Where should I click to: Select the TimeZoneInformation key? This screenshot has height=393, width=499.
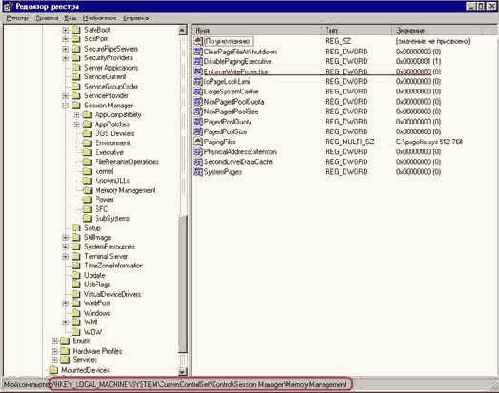point(113,266)
